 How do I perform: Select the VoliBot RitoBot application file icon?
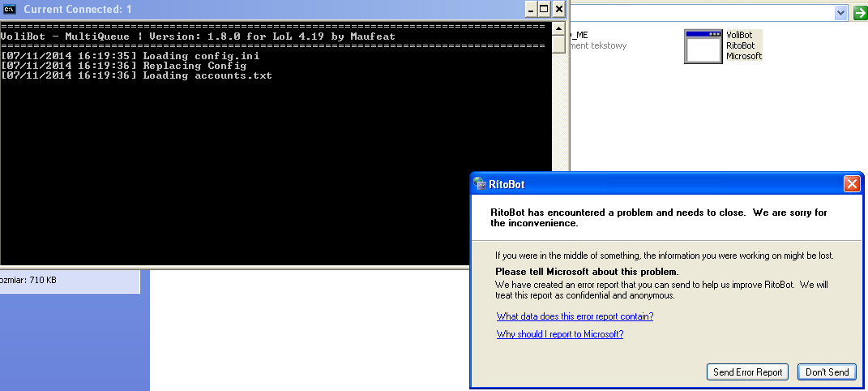point(703,46)
